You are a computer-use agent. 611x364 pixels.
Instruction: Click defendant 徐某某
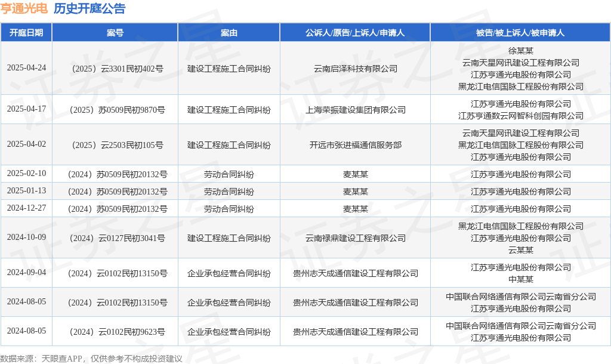[520, 51]
